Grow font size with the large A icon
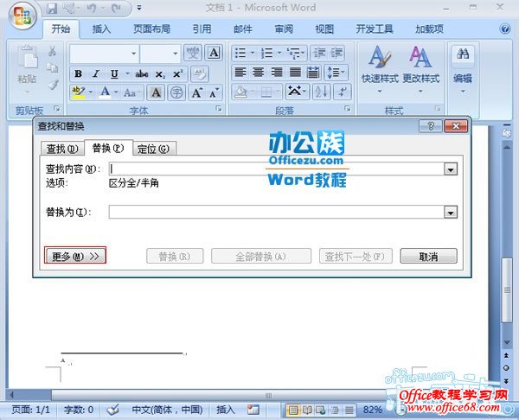Viewport: 519px width, 420px height. (x=197, y=92)
